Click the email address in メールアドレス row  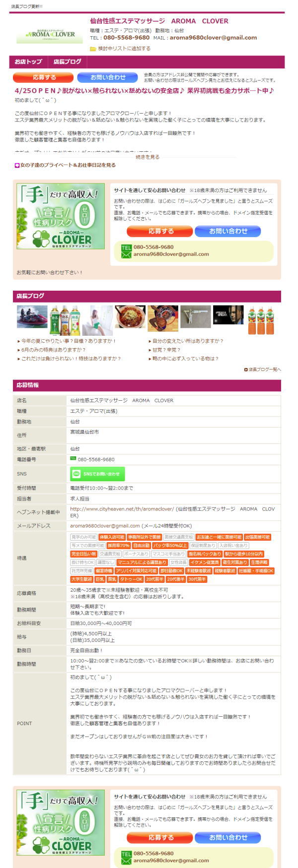[105, 526]
